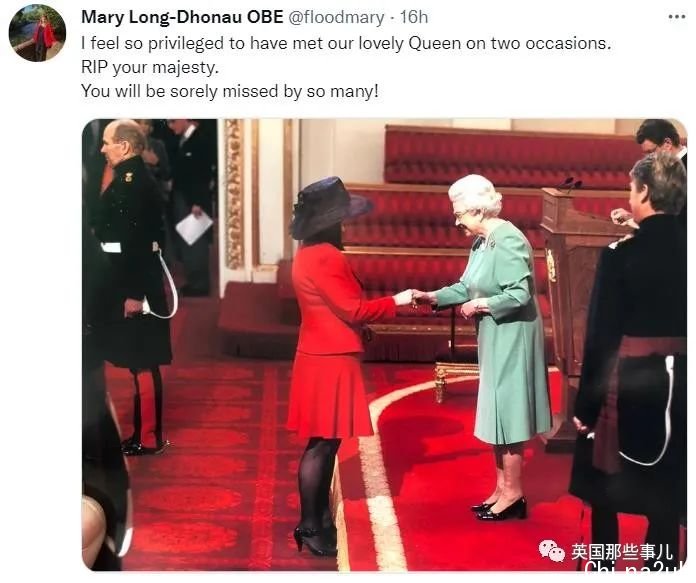Click the uniformed man in a kilt at left
The height and width of the screenshot is (583, 696).
(x=130, y=286)
